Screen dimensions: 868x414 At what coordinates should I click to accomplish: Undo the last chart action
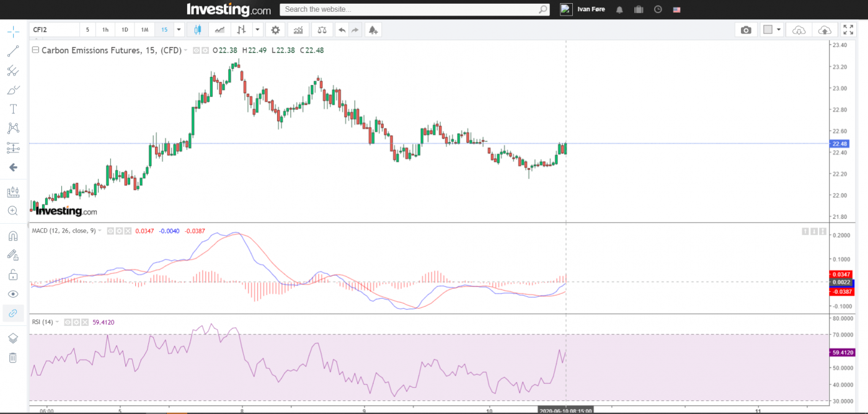pos(342,30)
